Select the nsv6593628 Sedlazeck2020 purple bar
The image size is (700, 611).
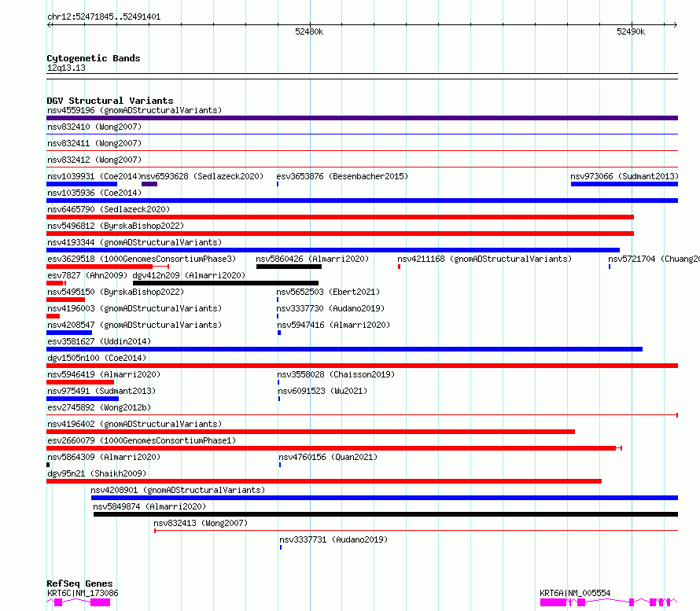[x=149, y=184]
